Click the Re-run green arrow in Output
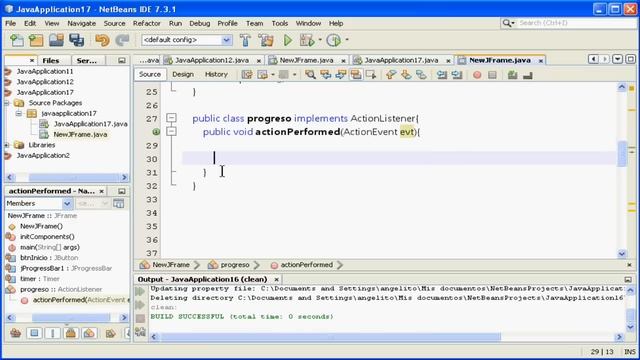Viewport: 640px width, 360px height. tap(140, 291)
